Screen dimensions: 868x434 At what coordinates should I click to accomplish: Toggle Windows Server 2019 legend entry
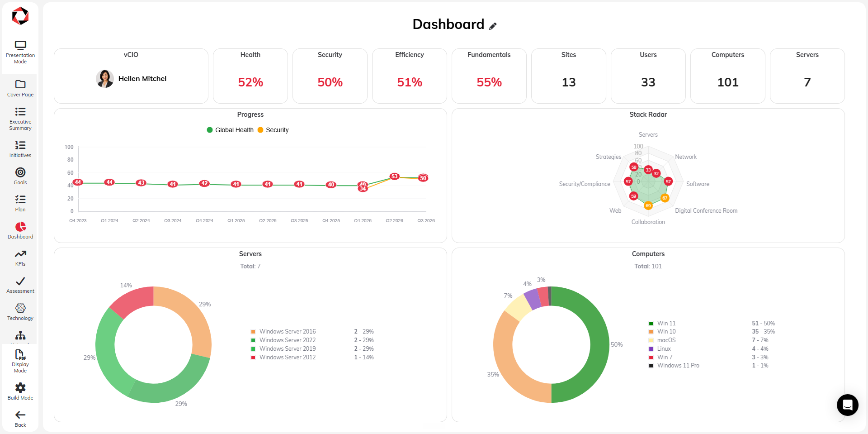(x=283, y=349)
